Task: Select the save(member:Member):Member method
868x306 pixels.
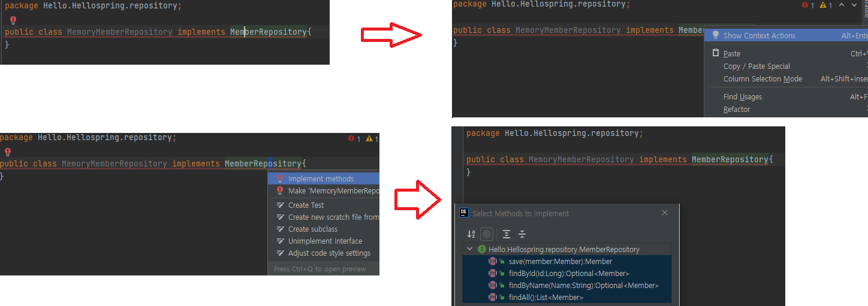Action: point(567,261)
